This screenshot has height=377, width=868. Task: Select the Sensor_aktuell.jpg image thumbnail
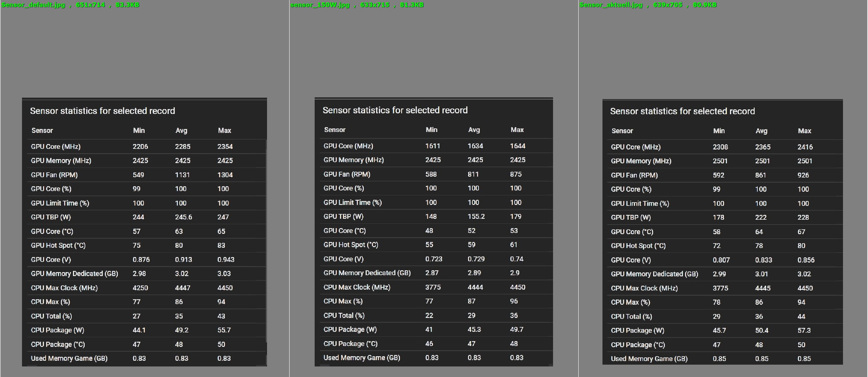point(722,232)
